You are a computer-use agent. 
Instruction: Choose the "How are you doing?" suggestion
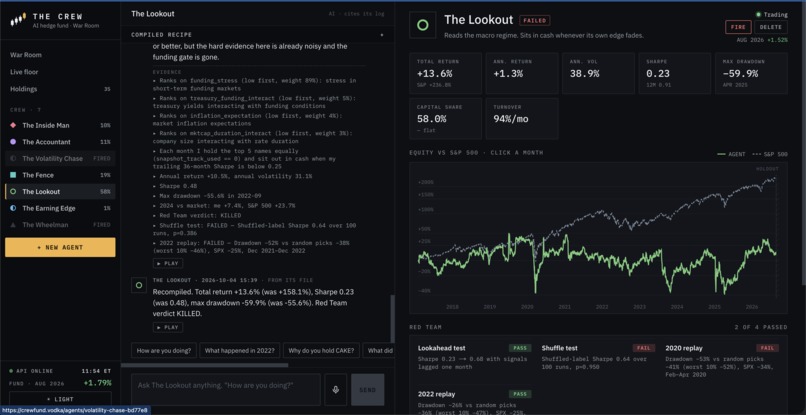coord(164,351)
